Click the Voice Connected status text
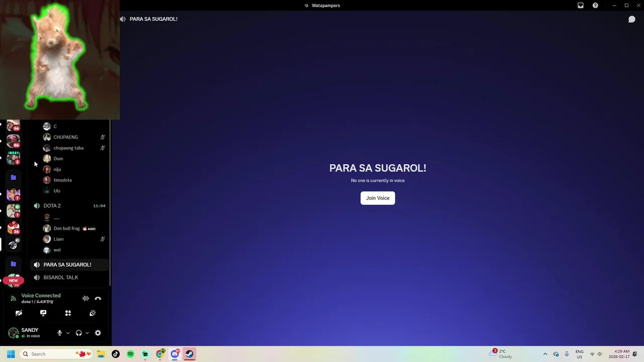The width and height of the screenshot is (644, 362). (x=41, y=296)
